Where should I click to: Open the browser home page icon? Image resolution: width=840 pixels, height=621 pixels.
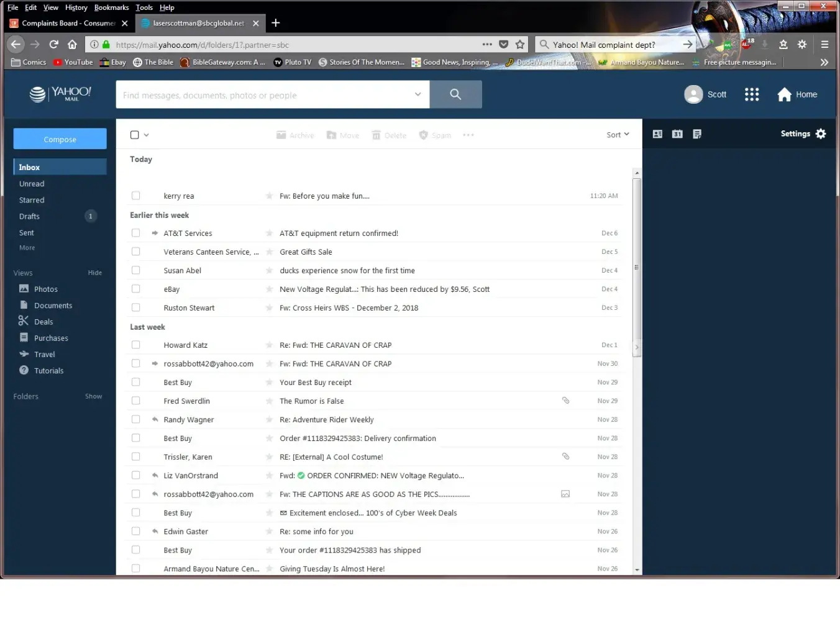pos(72,45)
